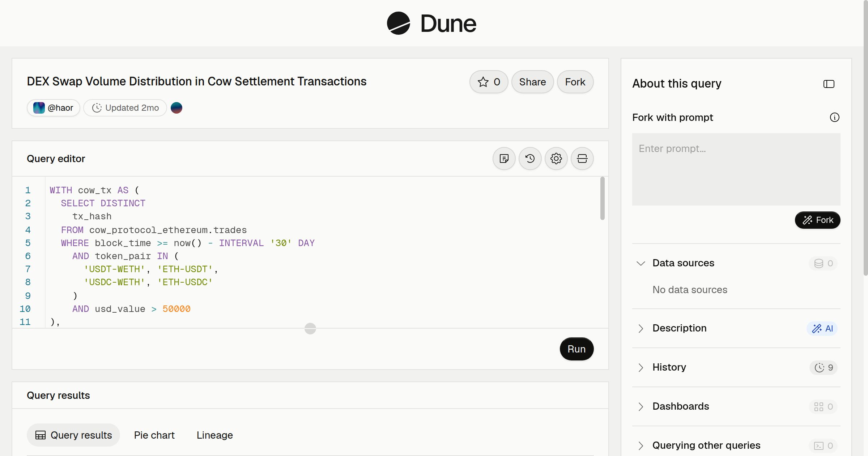Switch to the Pie chart tab
Viewport: 868px width, 456px height.
click(154, 435)
